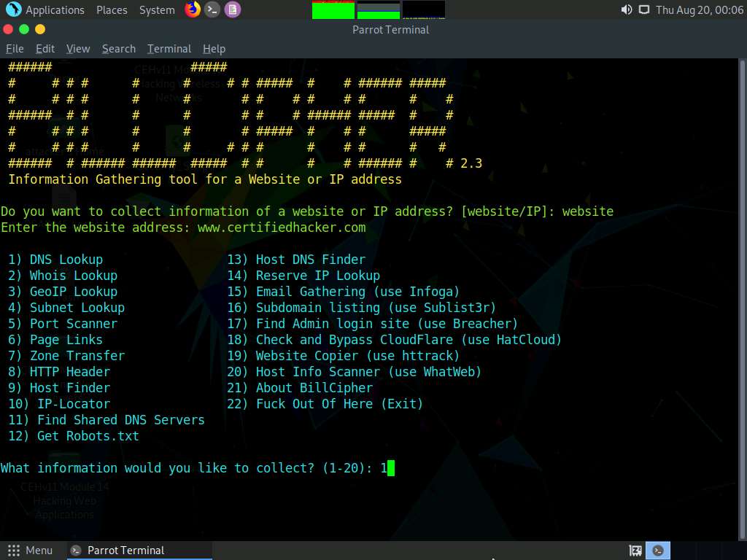Viewport: 747px width, 560px height.
Task: Click the '9) Host Finder' line
Action: [x=59, y=388]
